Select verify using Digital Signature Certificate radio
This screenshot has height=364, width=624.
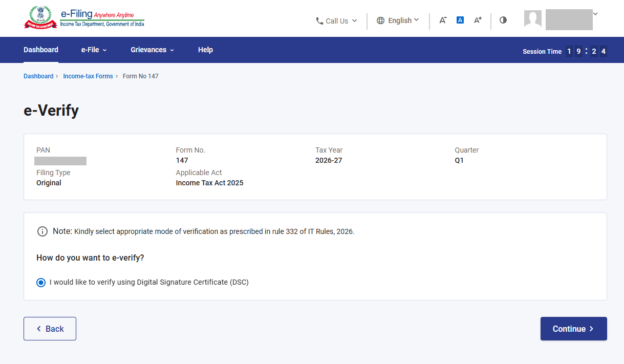click(41, 282)
